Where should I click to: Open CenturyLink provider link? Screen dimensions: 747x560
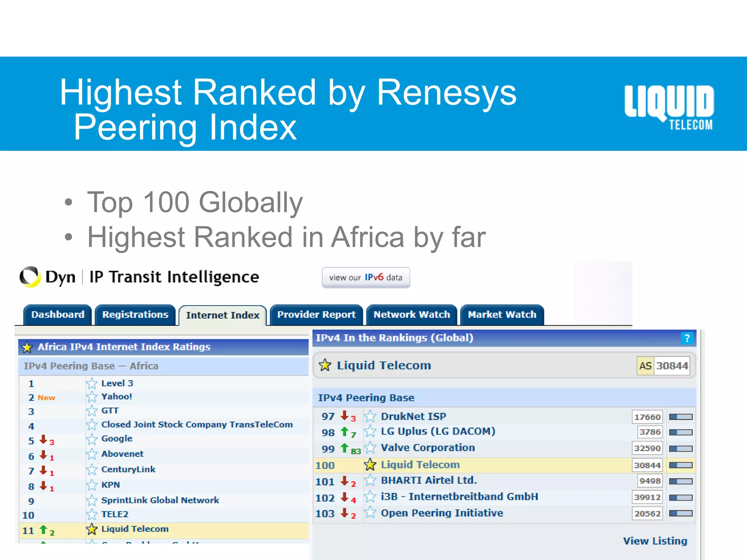[x=128, y=470]
